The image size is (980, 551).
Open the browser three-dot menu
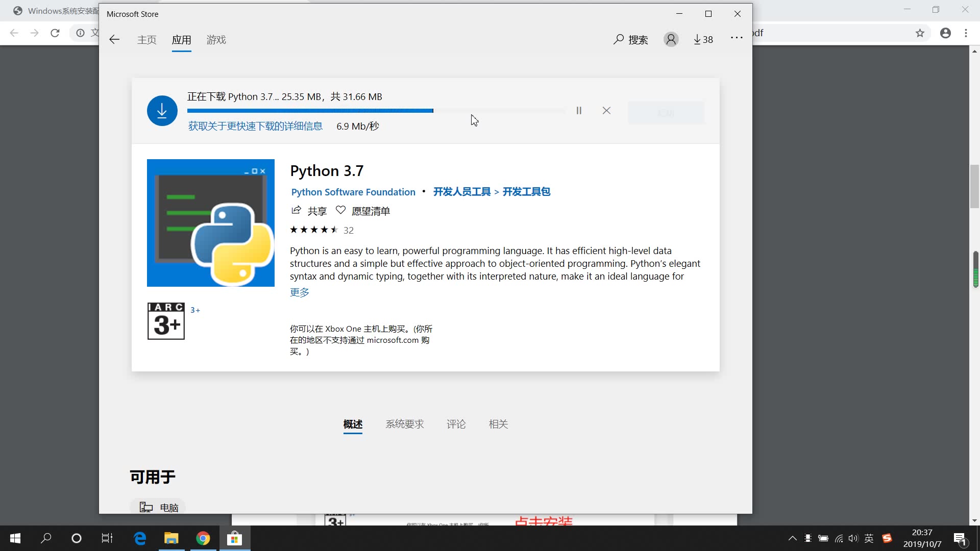[966, 33]
